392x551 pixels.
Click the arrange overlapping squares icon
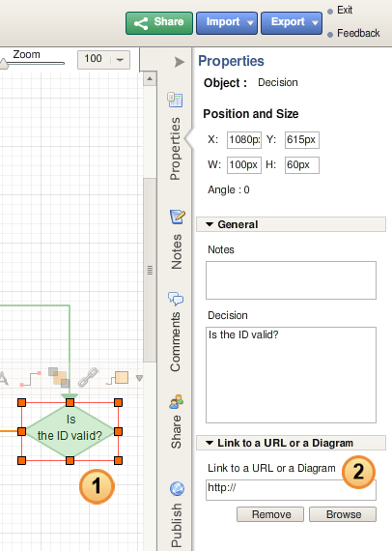tap(59, 377)
